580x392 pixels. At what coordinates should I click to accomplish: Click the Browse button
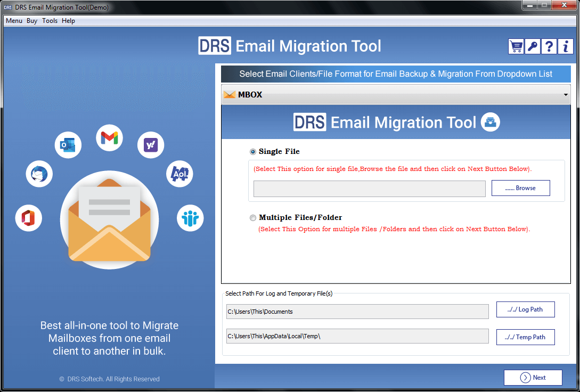(520, 187)
